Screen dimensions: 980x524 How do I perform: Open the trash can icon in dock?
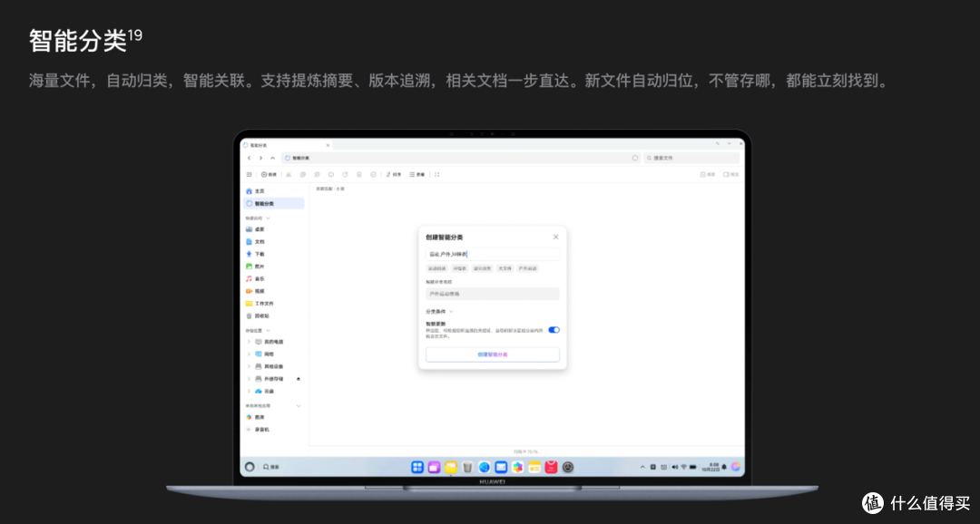[467, 467]
